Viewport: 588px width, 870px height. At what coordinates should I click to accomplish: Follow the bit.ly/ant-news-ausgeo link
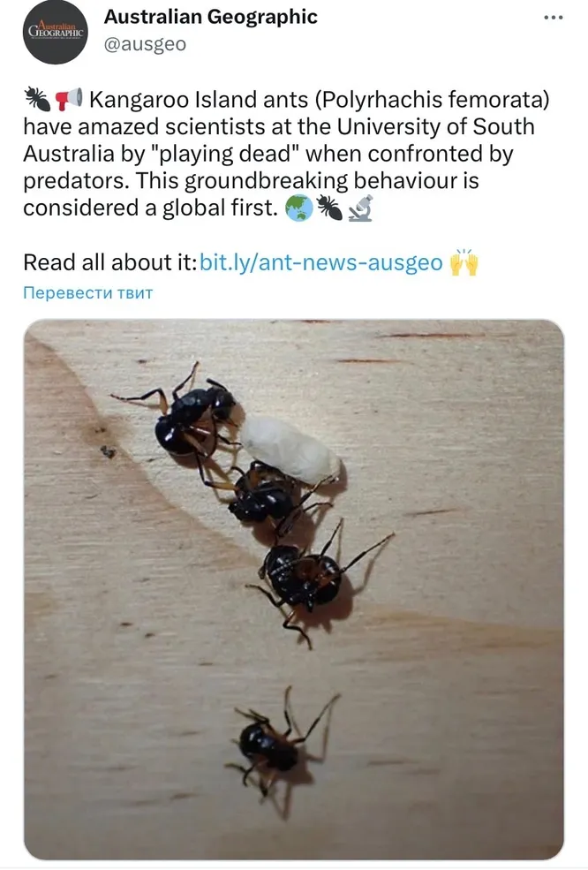point(320,262)
